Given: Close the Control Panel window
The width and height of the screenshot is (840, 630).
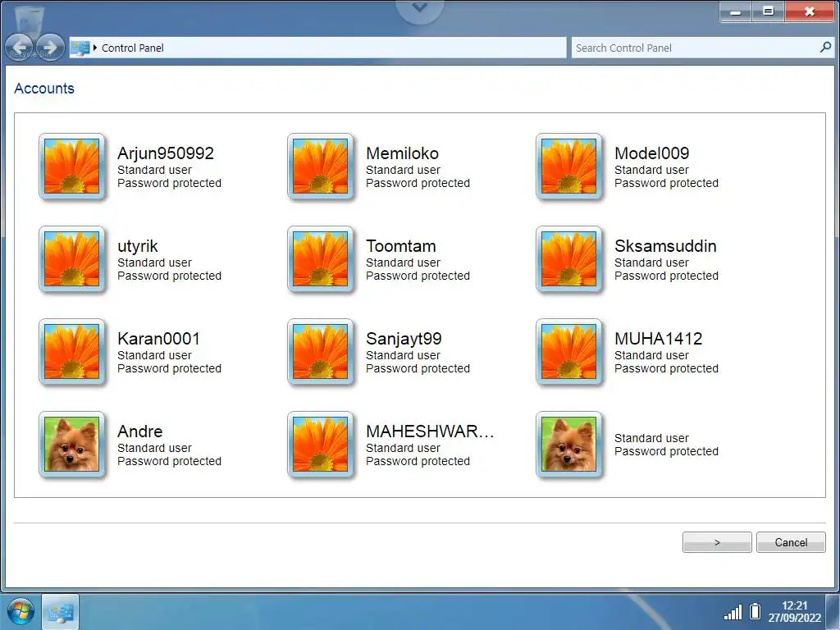Looking at the screenshot, I should click(x=810, y=11).
